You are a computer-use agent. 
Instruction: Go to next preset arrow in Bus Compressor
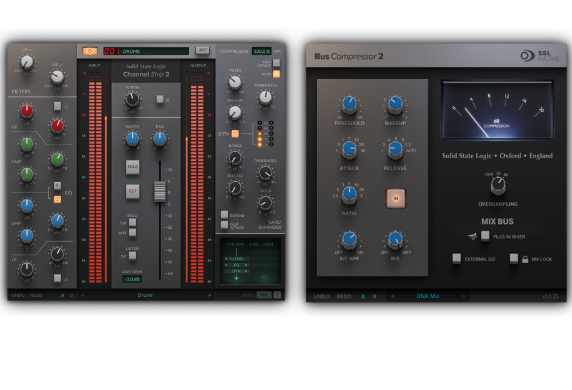(x=463, y=296)
